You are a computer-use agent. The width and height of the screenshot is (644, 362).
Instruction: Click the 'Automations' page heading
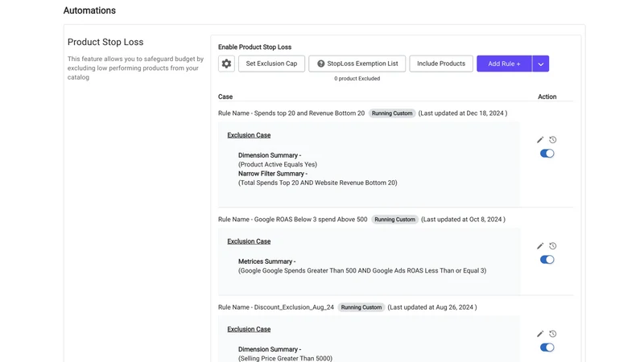coord(89,10)
